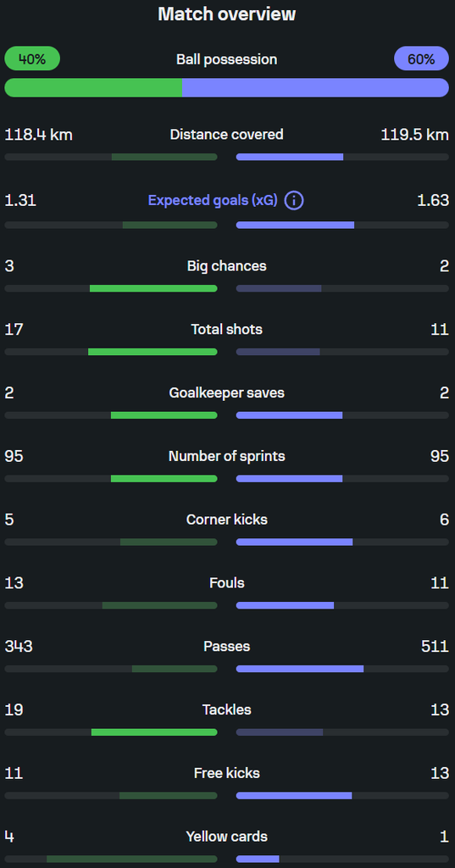
Task: Click the green 40% possession badge
Action: [32, 58]
